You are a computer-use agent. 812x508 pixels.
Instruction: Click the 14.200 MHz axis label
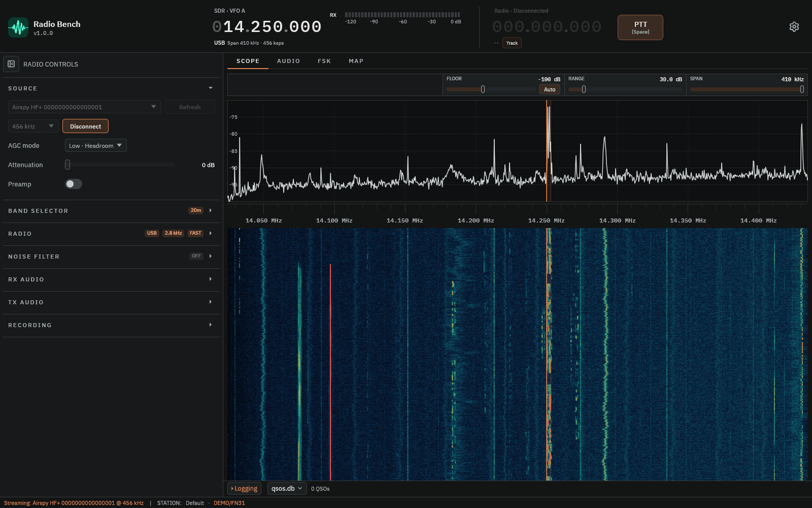coord(476,220)
